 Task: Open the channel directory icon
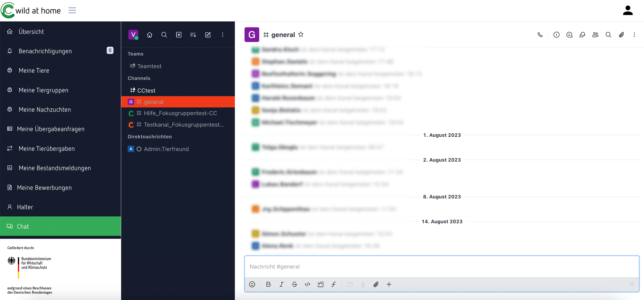point(179,35)
